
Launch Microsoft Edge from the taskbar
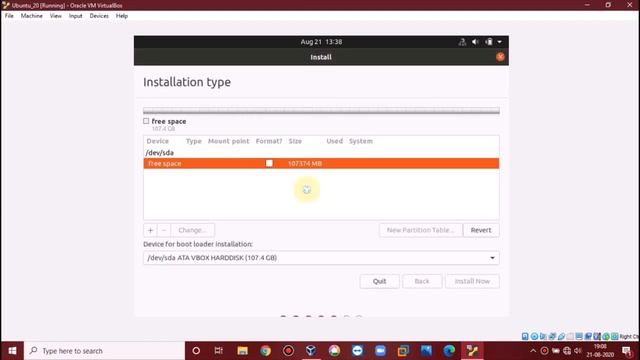pos(449,351)
